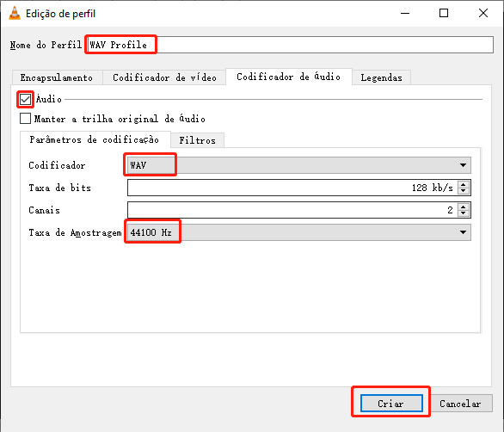The image size is (504, 432).
Task: Decrease Taxa de bits with down arrow
Action: (464, 191)
